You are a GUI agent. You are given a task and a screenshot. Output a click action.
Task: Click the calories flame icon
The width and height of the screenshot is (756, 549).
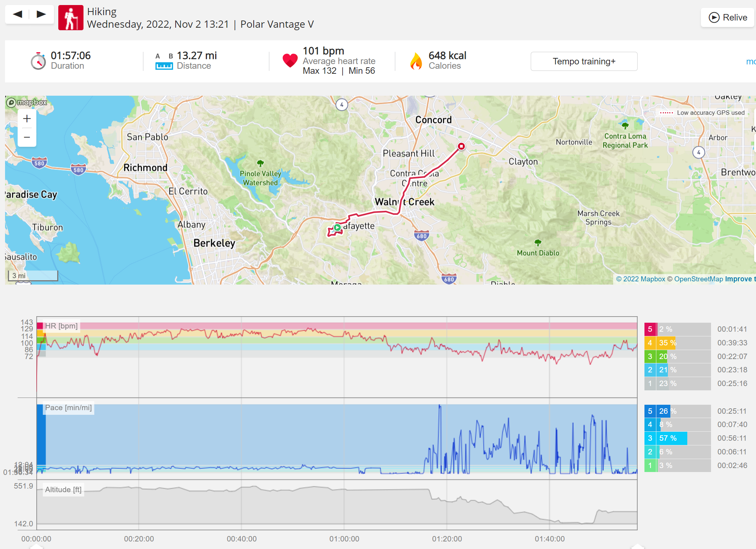(416, 61)
